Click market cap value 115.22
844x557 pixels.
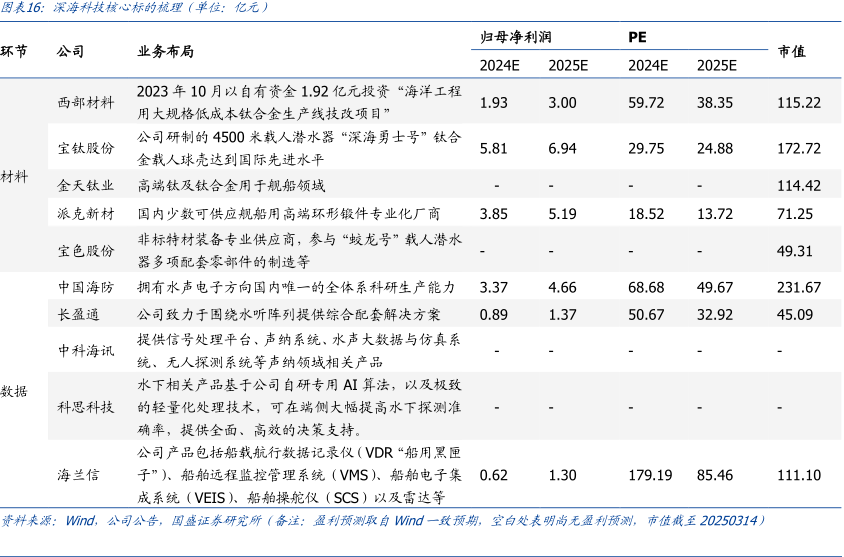click(799, 102)
